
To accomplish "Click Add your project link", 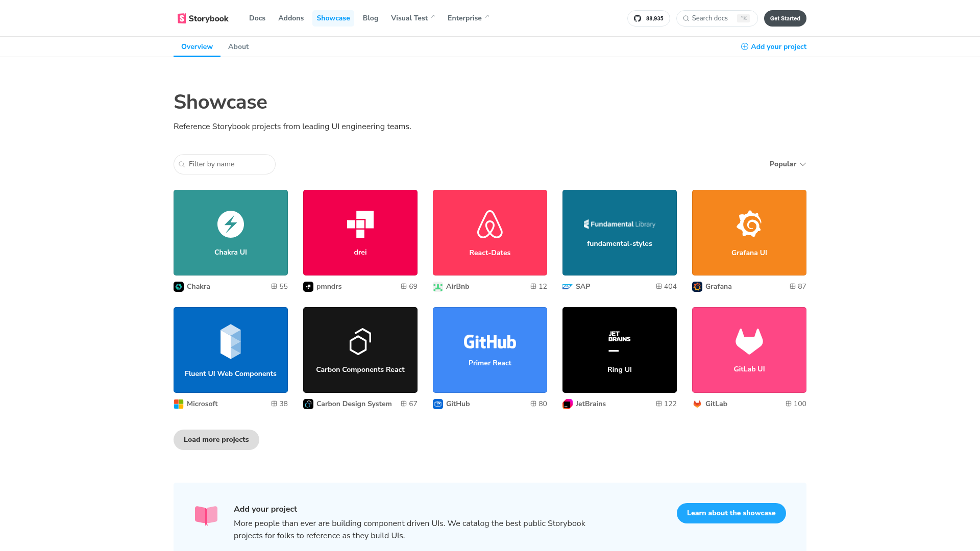I will (x=774, y=47).
